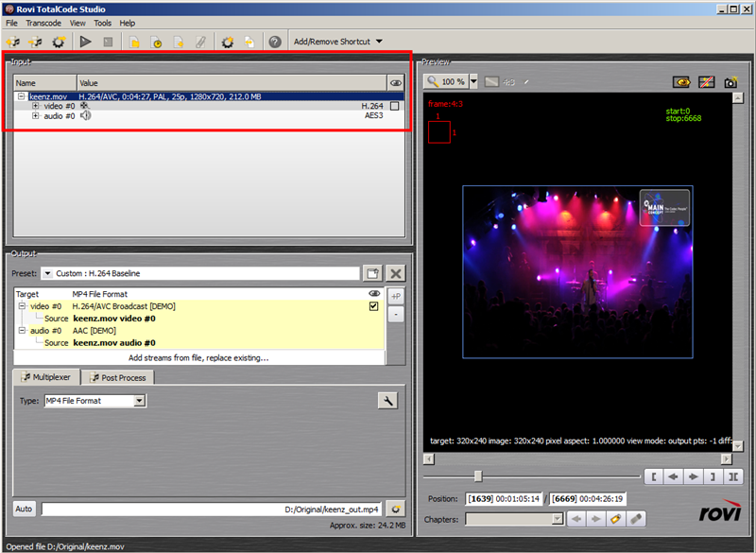Open the preview zoom dropdown arrow
The image size is (756, 553).
pos(473,81)
